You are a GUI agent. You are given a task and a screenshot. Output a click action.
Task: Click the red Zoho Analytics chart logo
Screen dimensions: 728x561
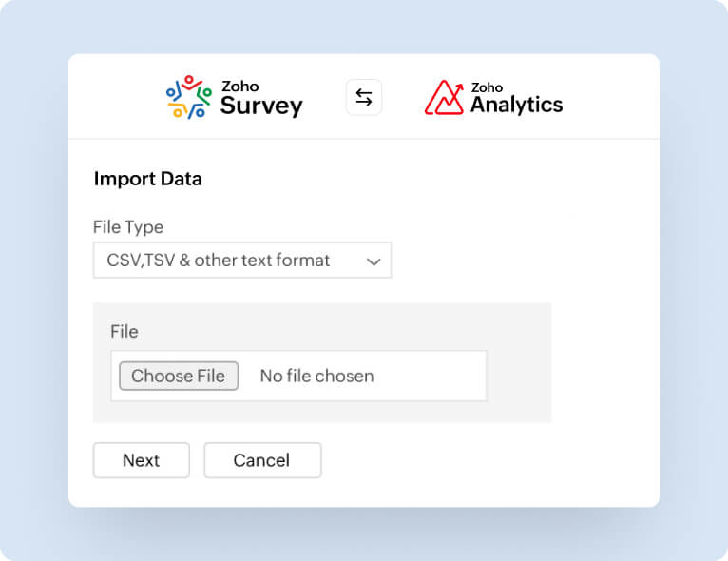[444, 97]
